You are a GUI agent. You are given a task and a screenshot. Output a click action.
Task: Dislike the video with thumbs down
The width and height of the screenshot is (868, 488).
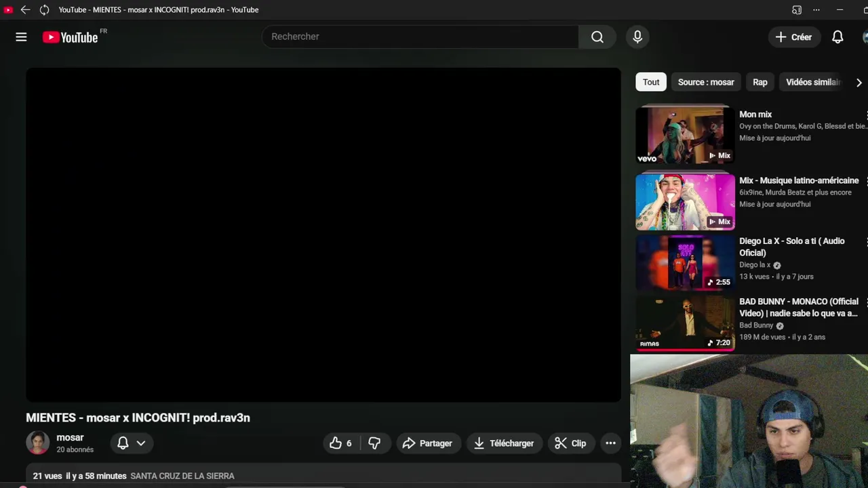click(x=374, y=443)
